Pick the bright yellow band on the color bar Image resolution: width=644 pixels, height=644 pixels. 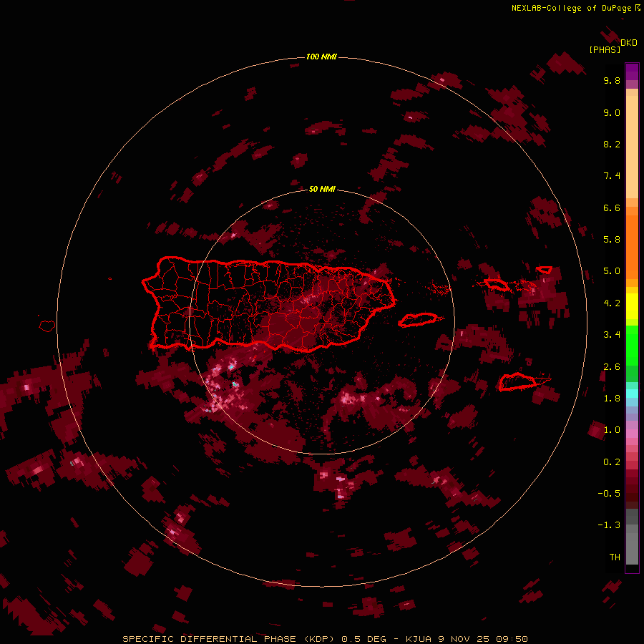[x=632, y=306]
